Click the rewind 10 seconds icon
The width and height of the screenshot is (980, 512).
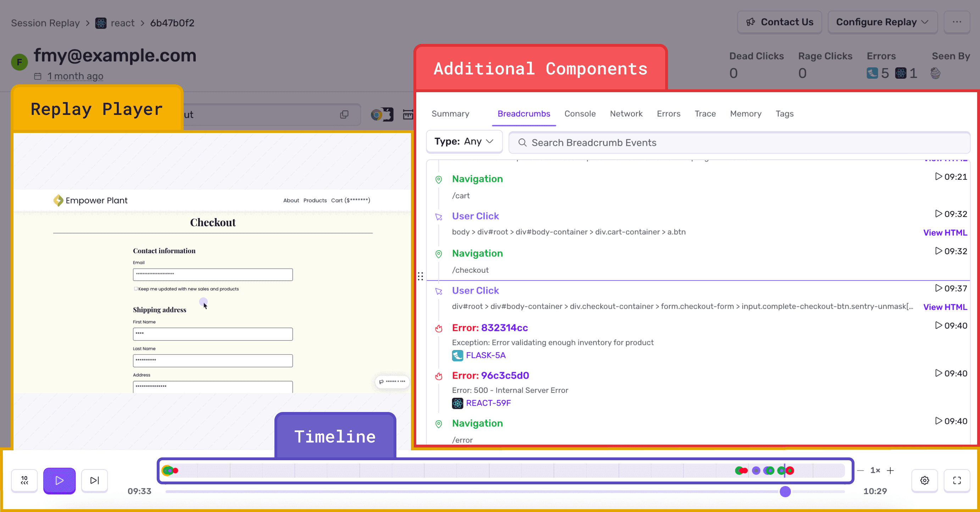pyautogui.click(x=24, y=480)
